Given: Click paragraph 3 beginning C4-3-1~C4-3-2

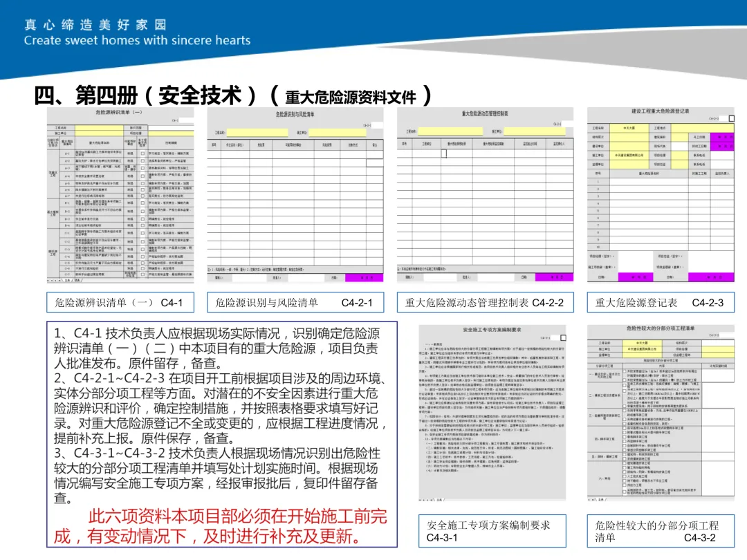Looking at the screenshot, I should (216, 475).
